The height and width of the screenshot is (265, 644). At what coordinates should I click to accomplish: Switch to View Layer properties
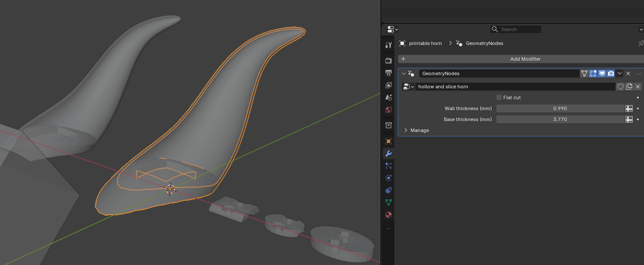point(388,85)
